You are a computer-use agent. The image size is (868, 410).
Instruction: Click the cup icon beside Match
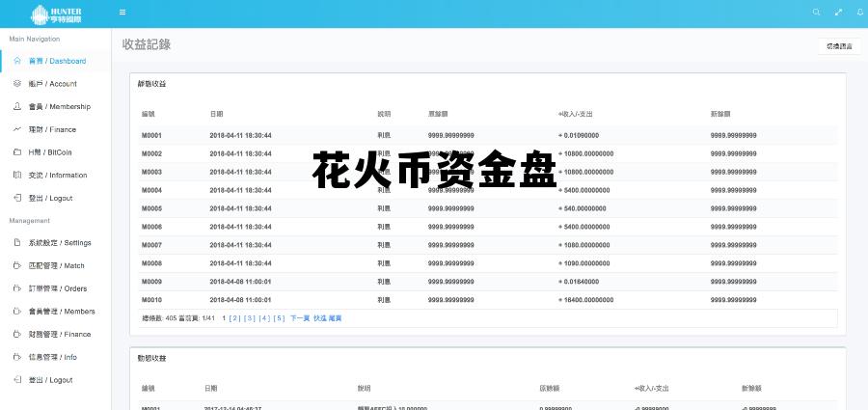click(17, 265)
